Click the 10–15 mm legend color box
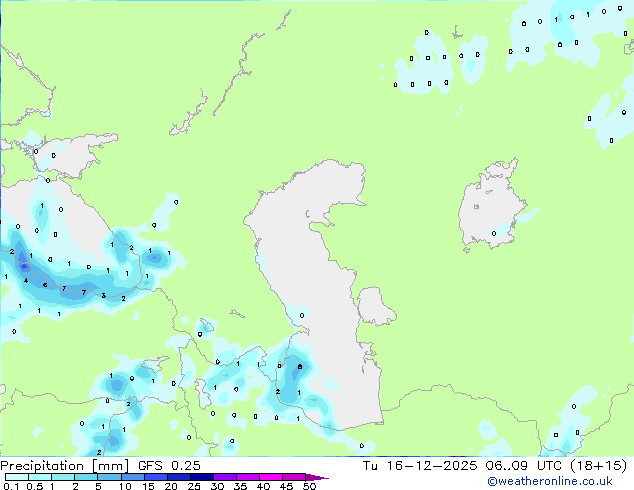The width and height of the screenshot is (634, 490). click(132, 477)
